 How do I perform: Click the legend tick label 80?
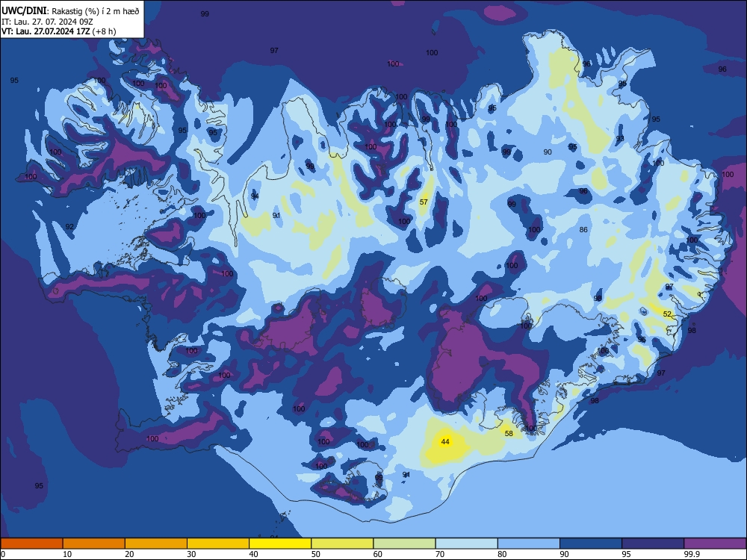pos(502,554)
